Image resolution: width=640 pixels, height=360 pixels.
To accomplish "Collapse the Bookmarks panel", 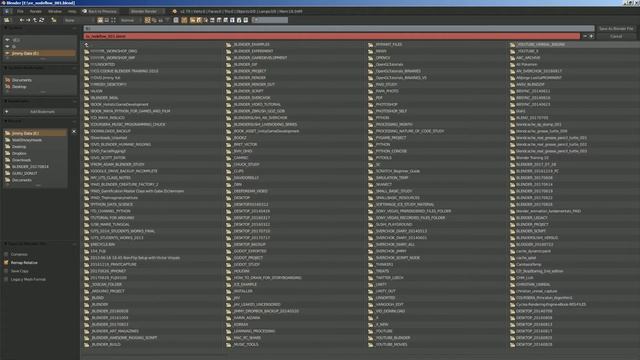I will (6, 101).
